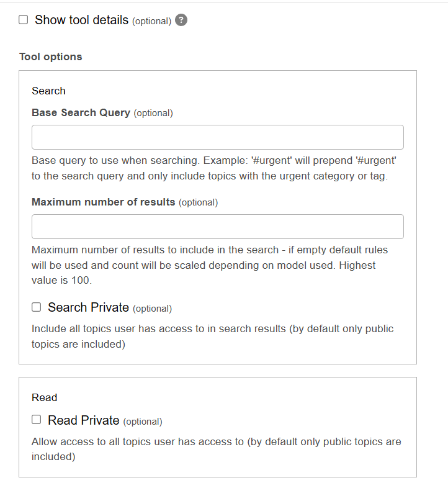Tick the Search Private checkbox
The image size is (448, 488).
pyautogui.click(x=37, y=307)
